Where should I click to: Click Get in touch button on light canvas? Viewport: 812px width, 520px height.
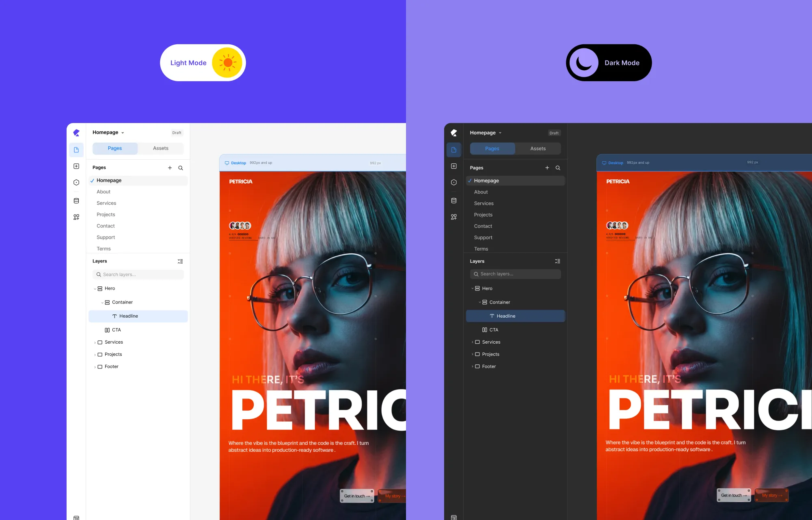click(357, 496)
